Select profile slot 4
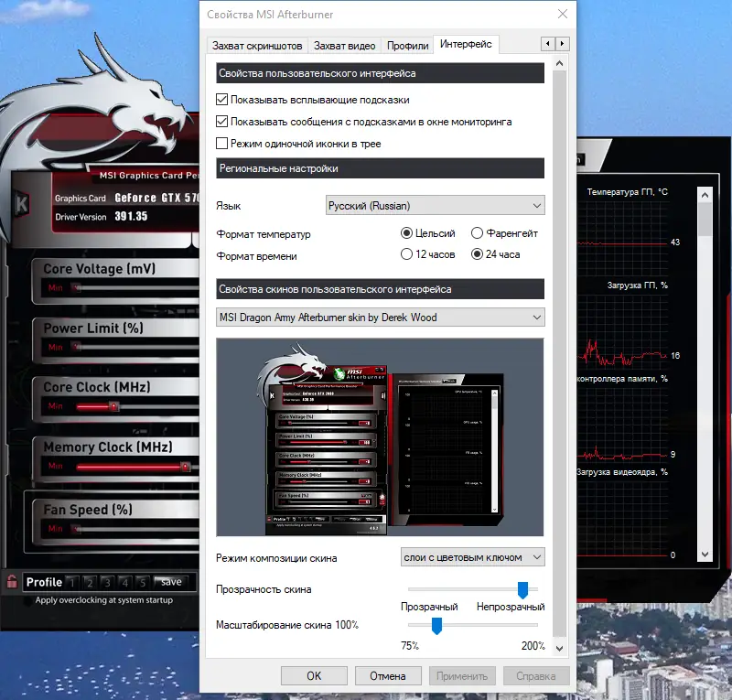The width and height of the screenshot is (732, 700). (125, 582)
